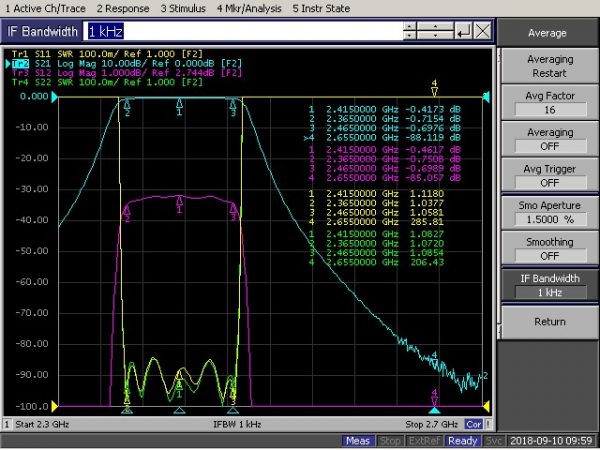Toggle the Smoothing OFF softkey
The image size is (600, 450).
(x=549, y=249)
